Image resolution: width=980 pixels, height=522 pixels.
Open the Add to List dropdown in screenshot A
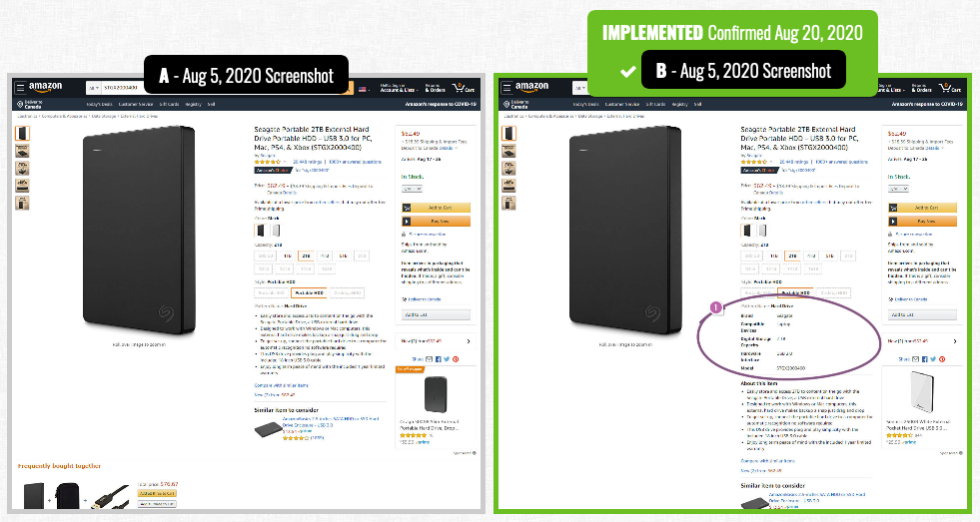point(436,315)
